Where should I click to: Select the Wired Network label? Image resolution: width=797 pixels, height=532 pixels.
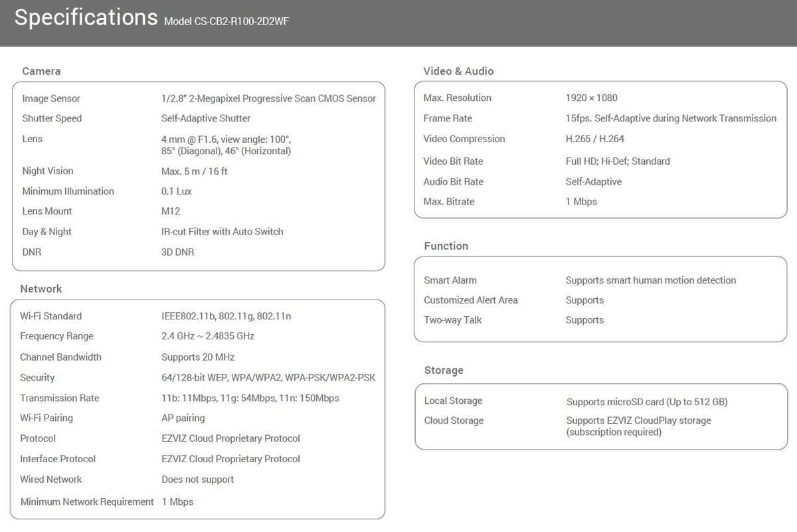point(51,480)
